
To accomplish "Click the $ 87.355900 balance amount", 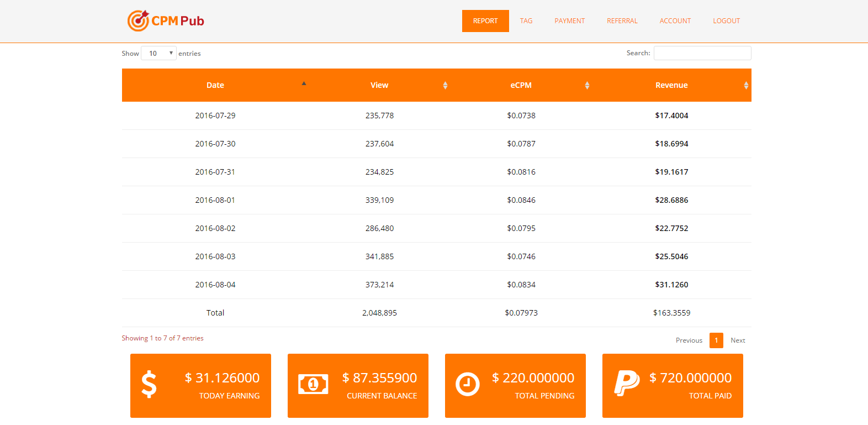I will point(379,378).
